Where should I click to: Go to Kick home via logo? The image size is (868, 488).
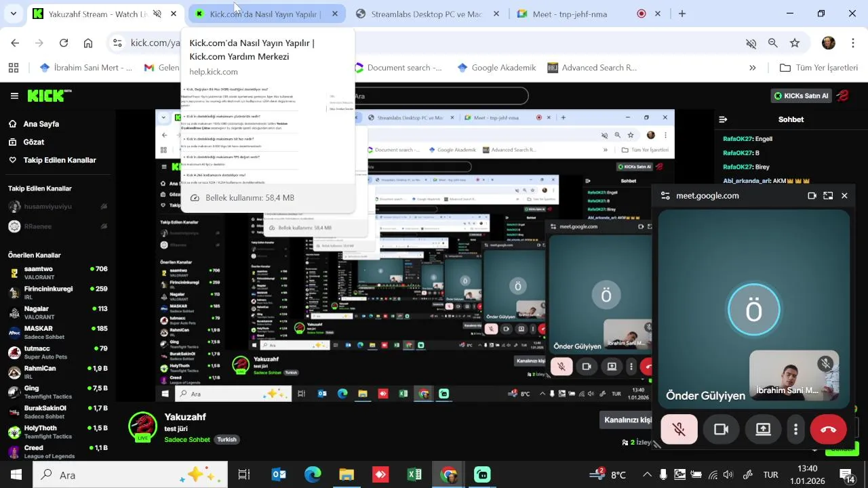(50, 96)
